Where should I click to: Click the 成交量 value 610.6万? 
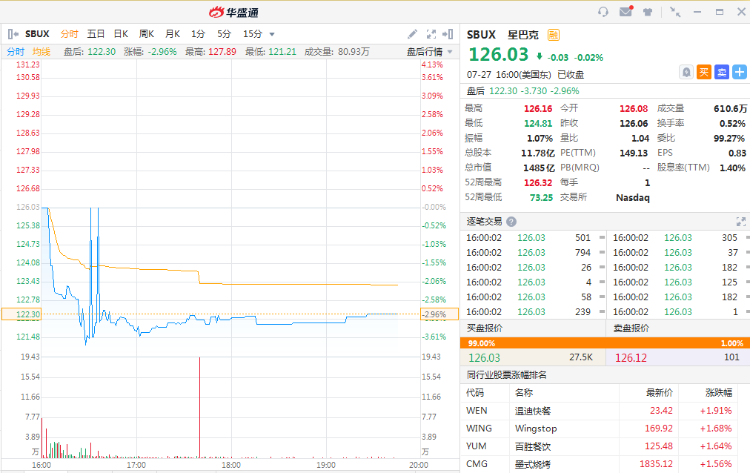click(730, 109)
